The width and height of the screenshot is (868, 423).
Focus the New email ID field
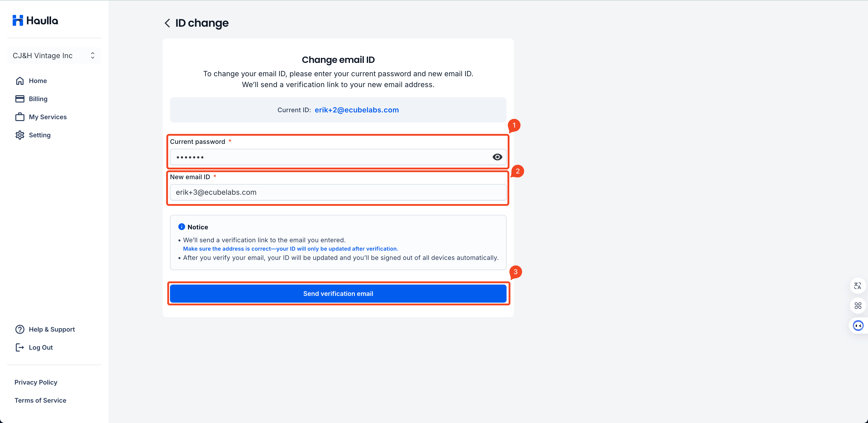(338, 192)
